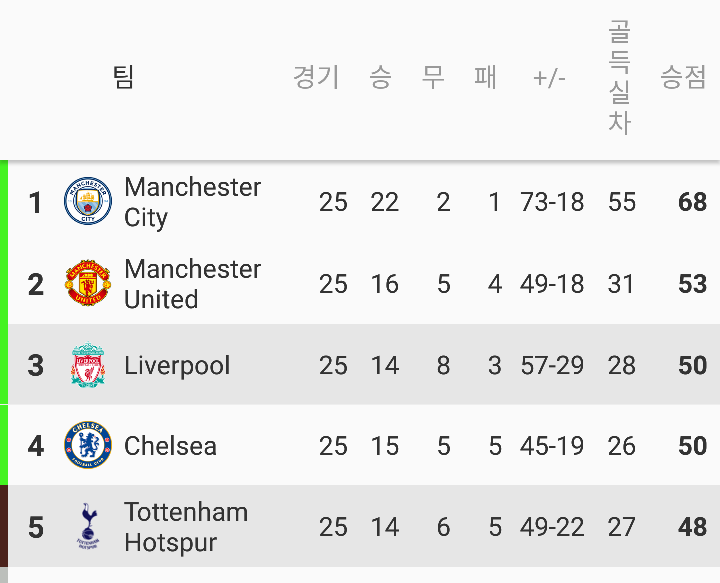This screenshot has width=720, height=583.
Task: Select the Tottenham Hotspur cockerel logo
Action: 88,526
